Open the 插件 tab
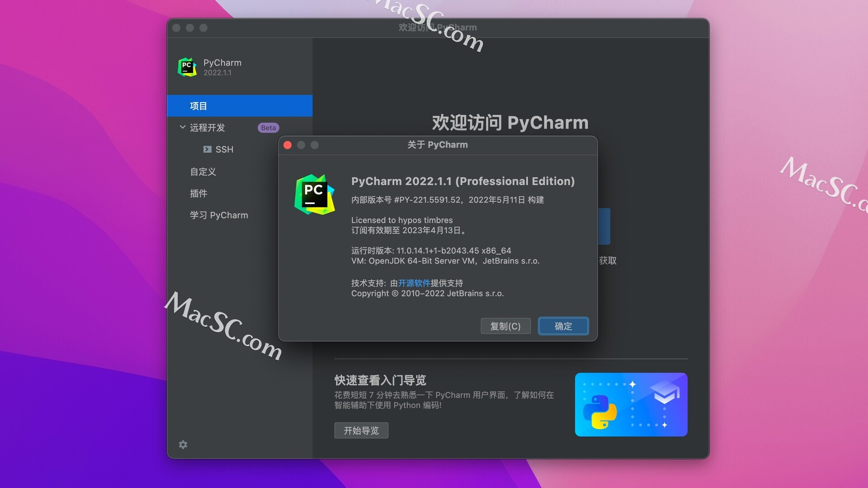The image size is (868, 488). [198, 193]
